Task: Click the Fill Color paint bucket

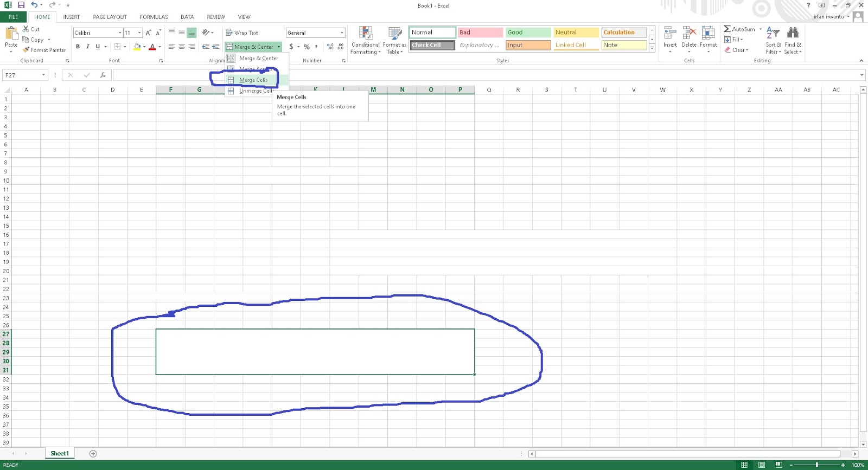Action: pos(137,47)
